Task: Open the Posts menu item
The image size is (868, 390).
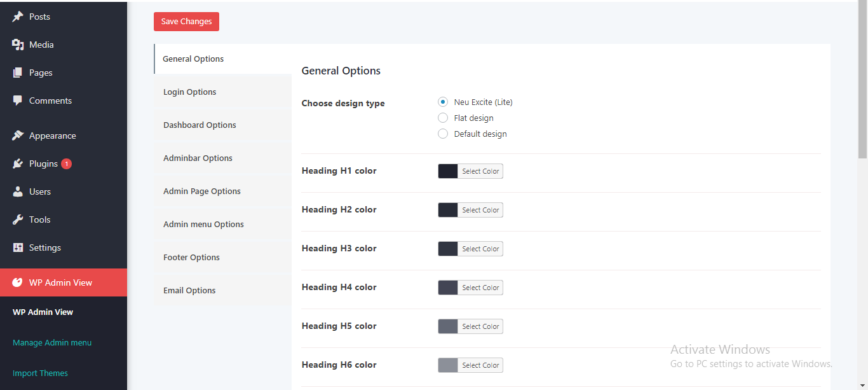Action: [x=64, y=17]
